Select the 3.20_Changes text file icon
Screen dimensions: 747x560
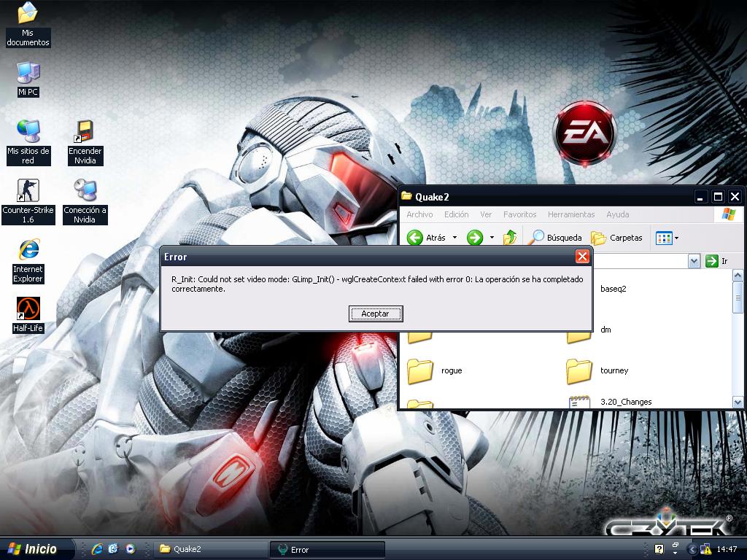(x=579, y=402)
